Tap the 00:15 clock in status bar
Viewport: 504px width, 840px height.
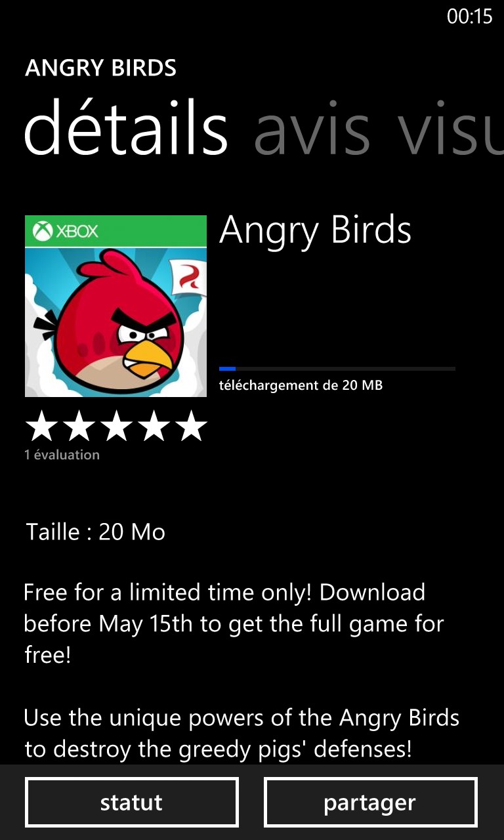(470, 16)
